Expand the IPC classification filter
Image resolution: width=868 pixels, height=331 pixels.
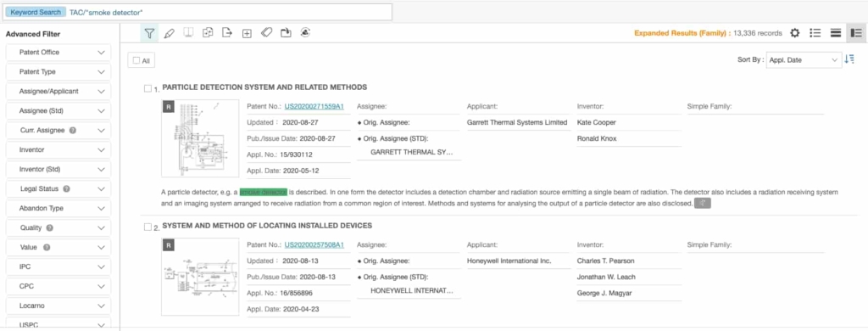[x=58, y=266]
